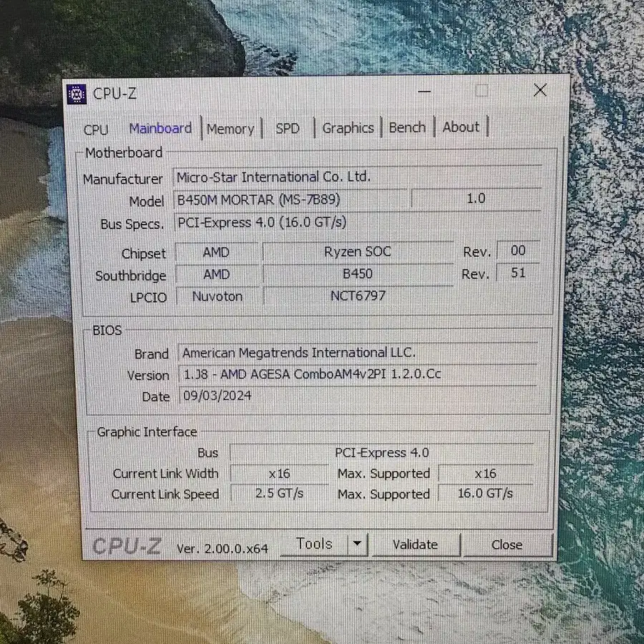Minimize the CPU-Z window
Viewport: 644px width, 644px height.
(x=424, y=92)
